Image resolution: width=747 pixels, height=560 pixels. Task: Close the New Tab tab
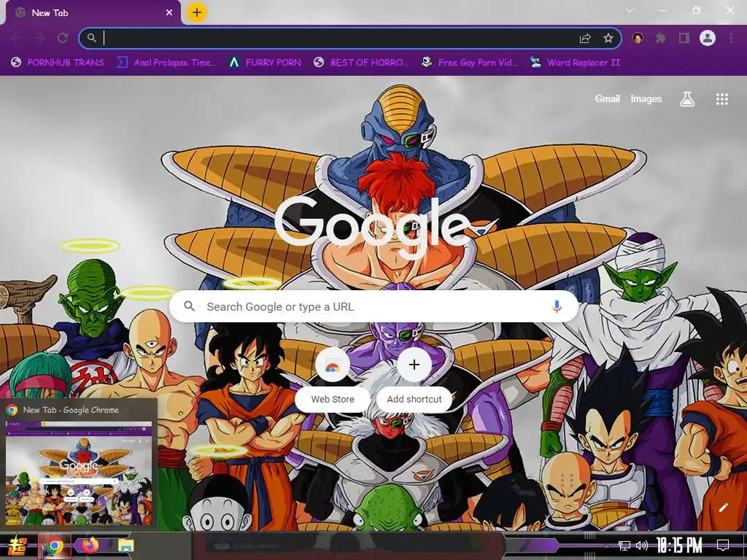pyautogui.click(x=169, y=13)
